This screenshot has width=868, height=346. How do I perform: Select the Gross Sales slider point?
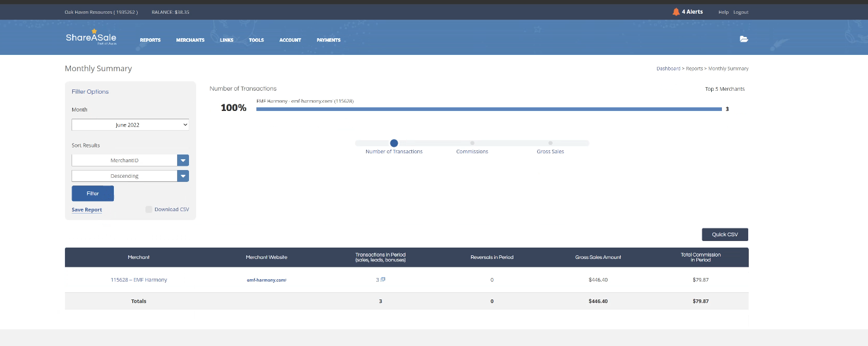[550, 143]
